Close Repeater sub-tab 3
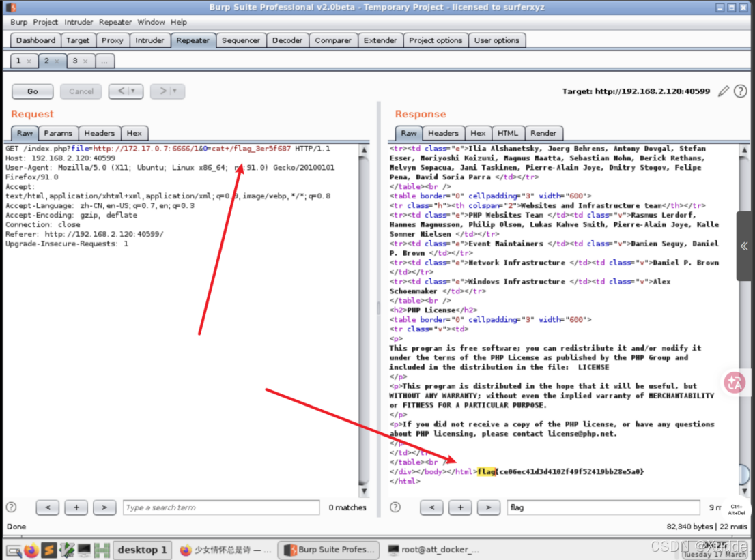The height and width of the screenshot is (560, 755). [x=85, y=61]
